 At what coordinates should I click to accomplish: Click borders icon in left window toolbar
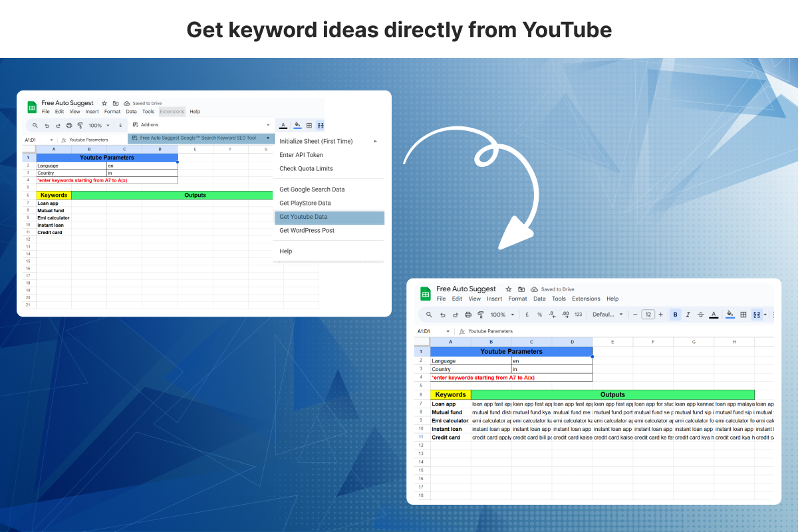(309, 125)
